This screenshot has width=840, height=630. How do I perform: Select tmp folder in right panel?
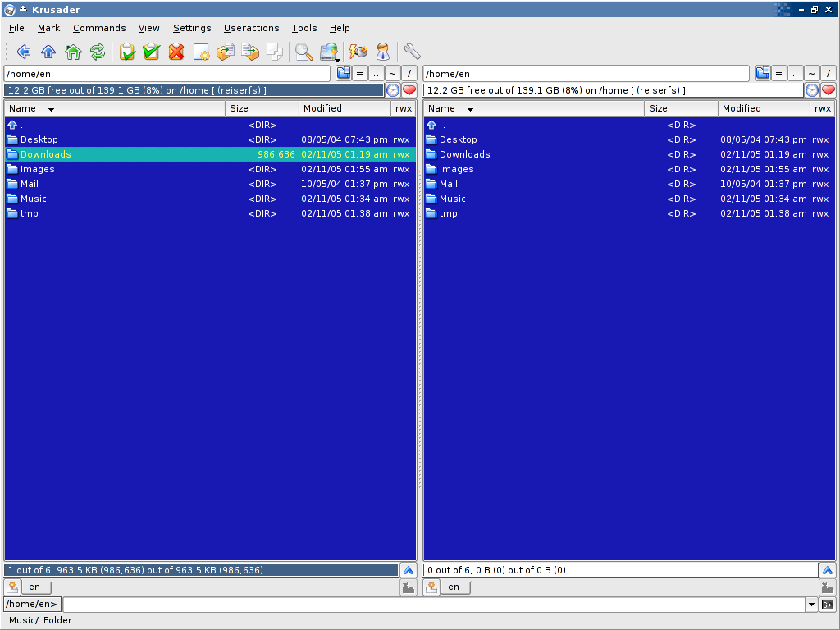[629, 214]
